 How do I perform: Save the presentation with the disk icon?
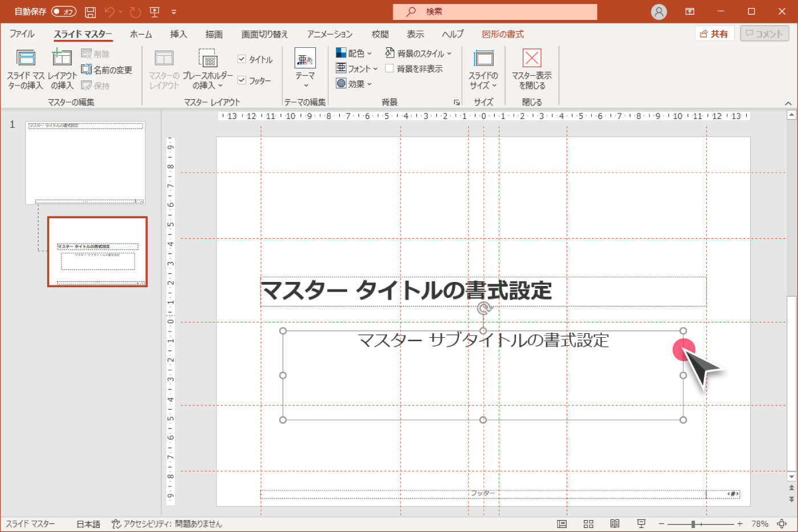[90, 11]
